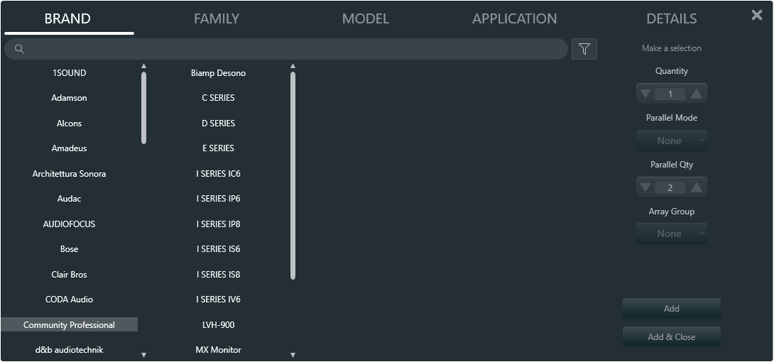The height and width of the screenshot is (362, 774).
Task: Choose the MX Monitor family
Action: pyautogui.click(x=218, y=350)
